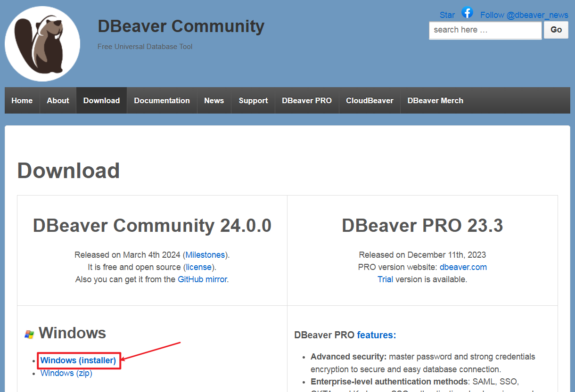Open the DBeaver PRO features link

pyautogui.click(x=377, y=335)
